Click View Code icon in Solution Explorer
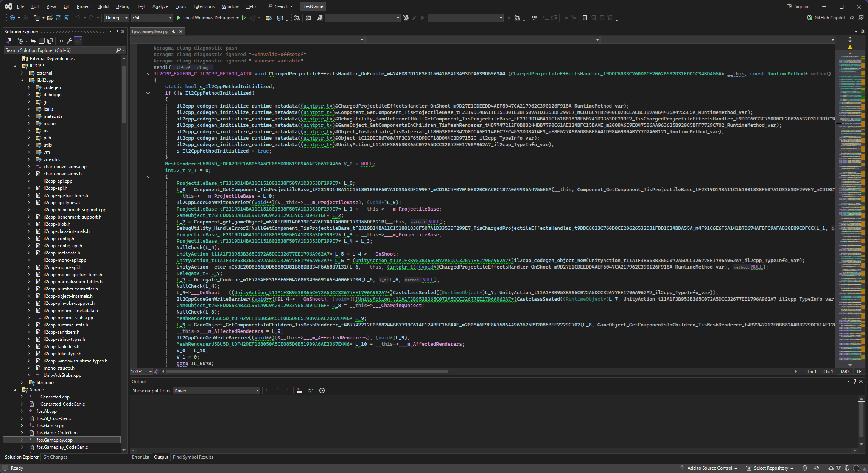The height and width of the screenshot is (473, 868). click(x=61, y=41)
